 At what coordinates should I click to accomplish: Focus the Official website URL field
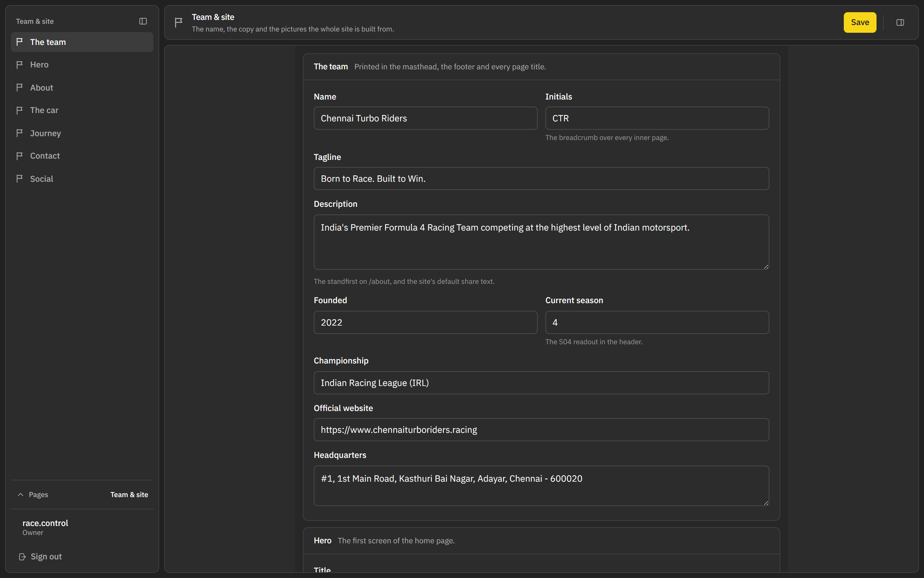click(x=541, y=430)
